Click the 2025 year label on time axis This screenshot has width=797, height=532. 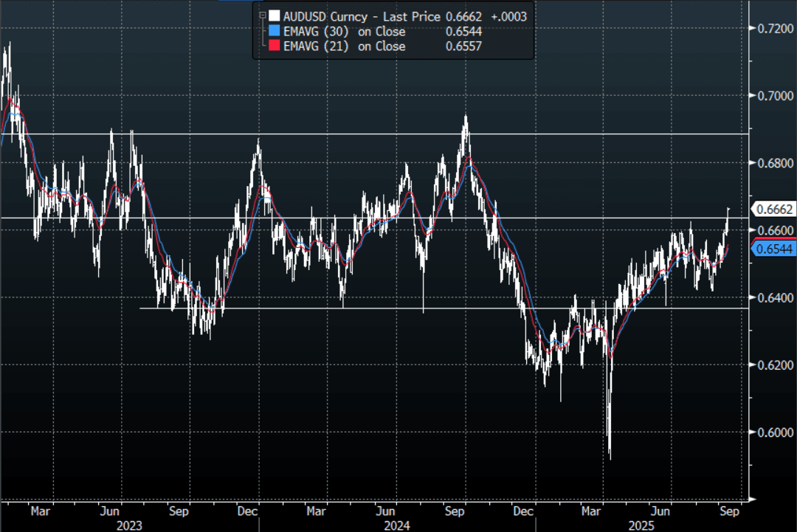(638, 525)
